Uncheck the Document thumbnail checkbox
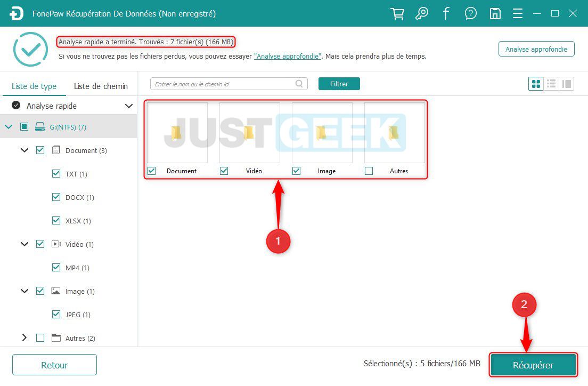This screenshot has width=588, height=386. pos(151,171)
